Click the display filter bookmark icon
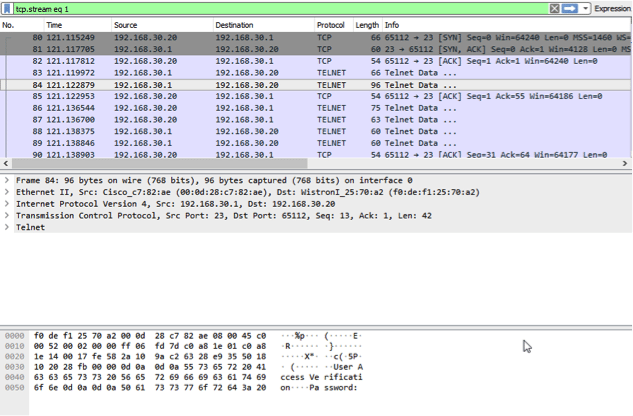The image size is (633, 416). [7, 8]
